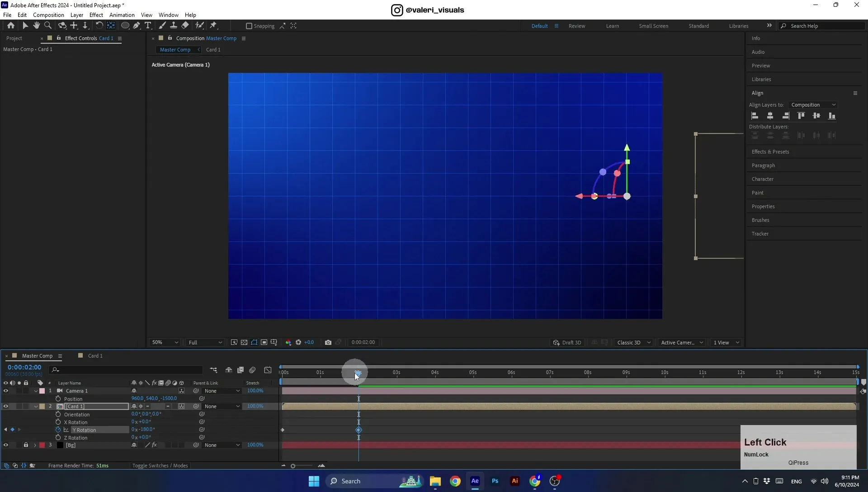This screenshot has height=492, width=868.
Task: Toggle Frame Blending switch in timeline header
Action: 241,370
